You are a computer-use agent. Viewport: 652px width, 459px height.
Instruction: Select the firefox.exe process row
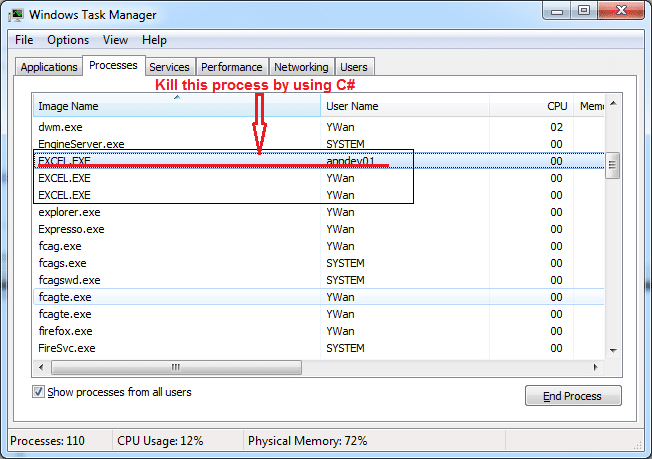coord(65,331)
